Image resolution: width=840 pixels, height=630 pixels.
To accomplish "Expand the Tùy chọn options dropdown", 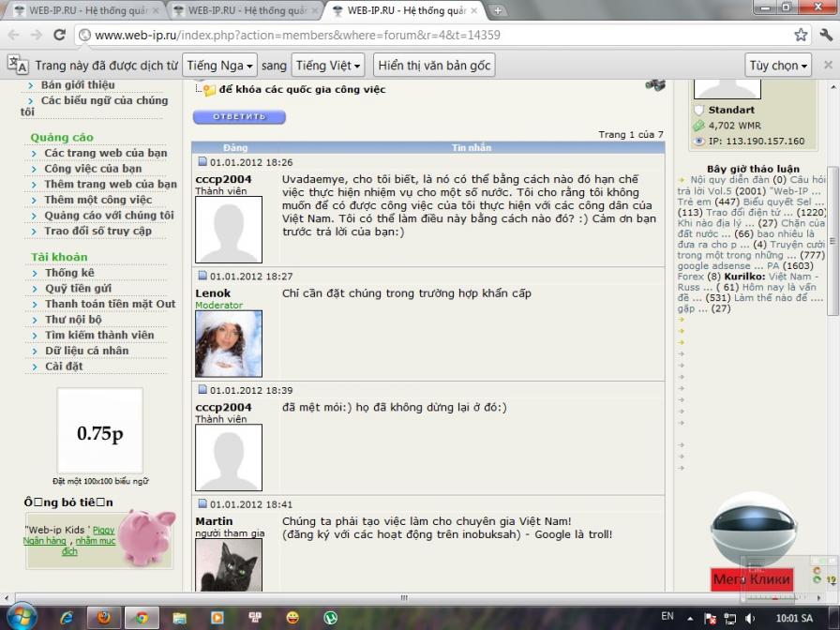I will tap(778, 66).
